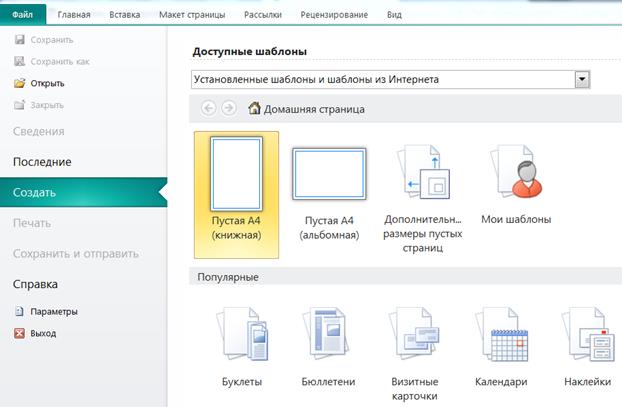Viewport: 622px width, 407px height.
Task: Open the Печать section
Action: pyautogui.click(x=32, y=223)
